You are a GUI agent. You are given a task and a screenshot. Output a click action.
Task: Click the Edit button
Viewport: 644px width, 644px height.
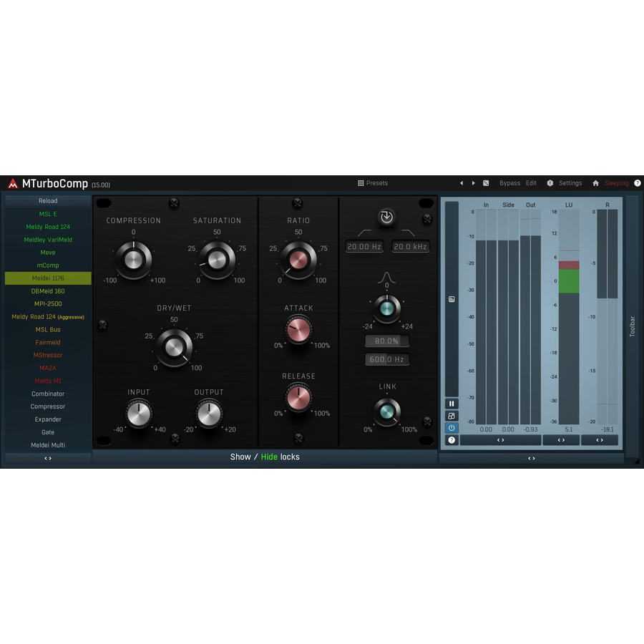(531, 183)
